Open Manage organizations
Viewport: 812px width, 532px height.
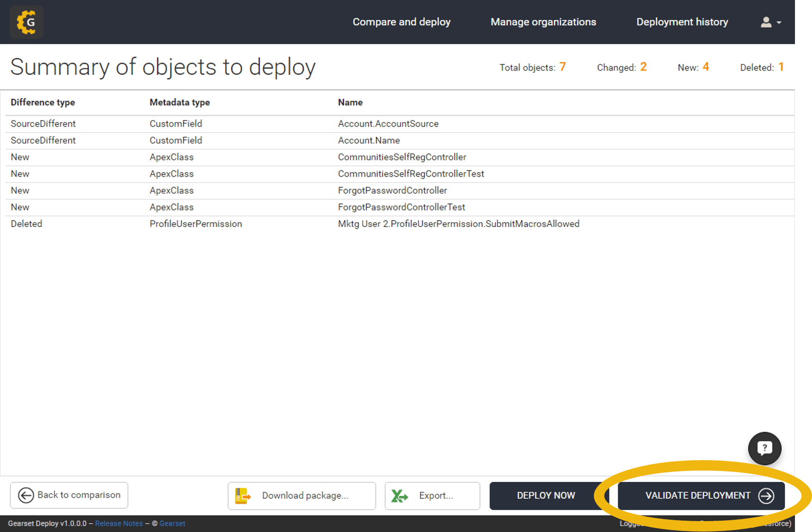(543, 22)
